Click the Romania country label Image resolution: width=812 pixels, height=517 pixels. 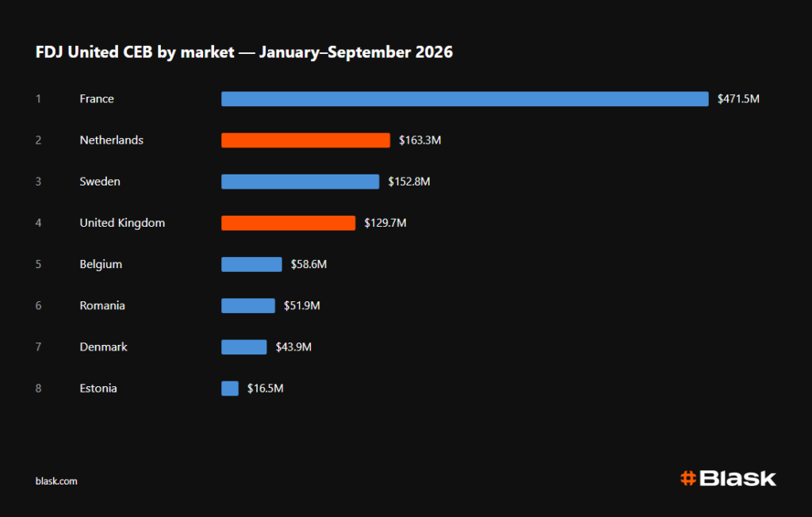[x=102, y=306]
